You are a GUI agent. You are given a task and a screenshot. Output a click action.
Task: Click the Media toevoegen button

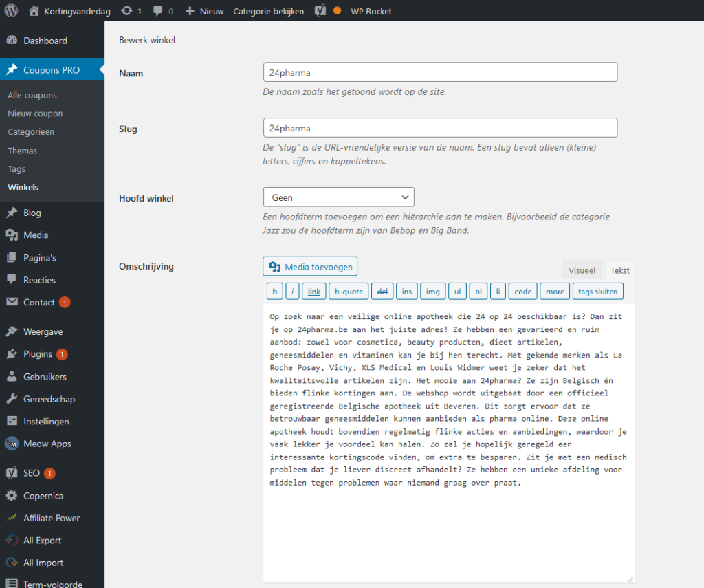pos(310,267)
